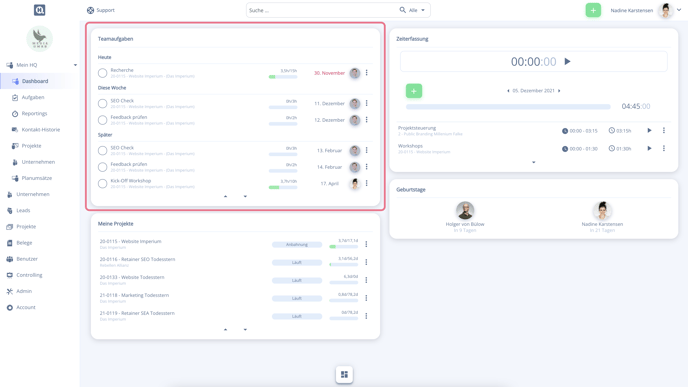
Task: Click inside the Suche search field
Action: [x=322, y=10]
